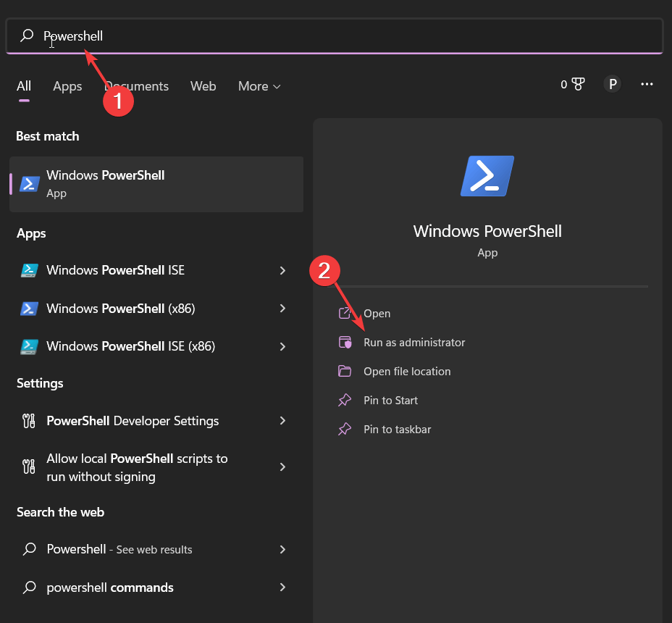Click the Pin to Start pin icon

click(345, 400)
